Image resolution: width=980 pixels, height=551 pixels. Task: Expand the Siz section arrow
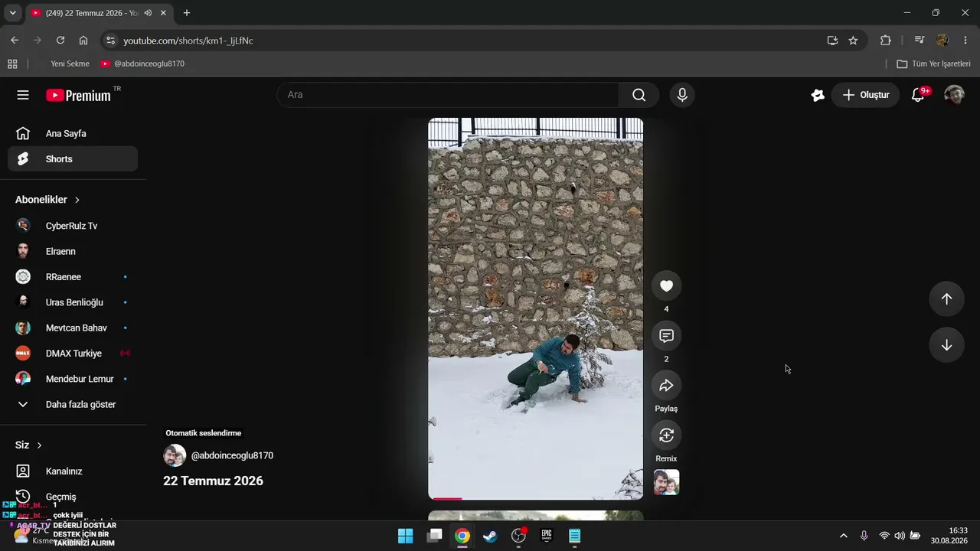tap(40, 445)
